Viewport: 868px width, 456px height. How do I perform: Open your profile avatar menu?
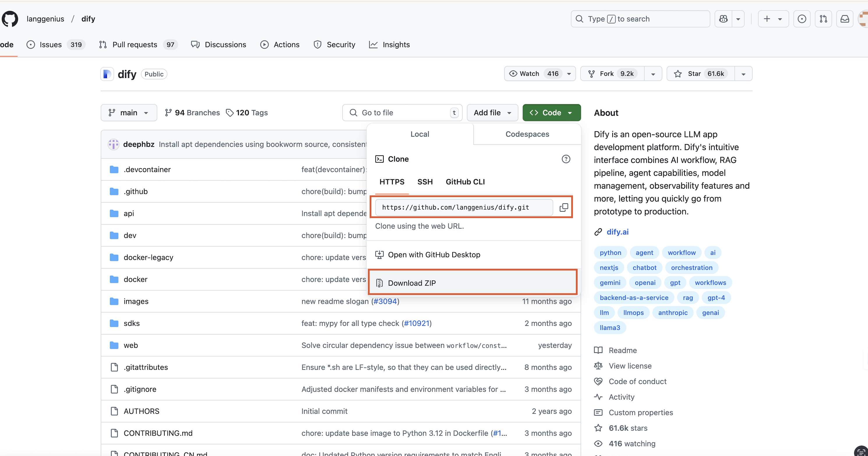click(863, 19)
